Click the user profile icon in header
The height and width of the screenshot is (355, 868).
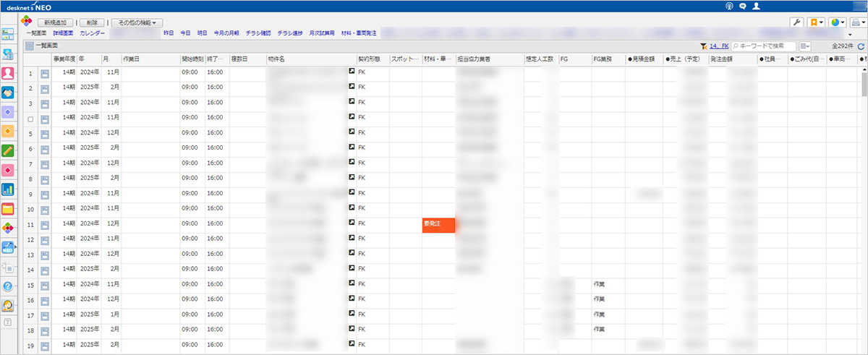[756, 6]
